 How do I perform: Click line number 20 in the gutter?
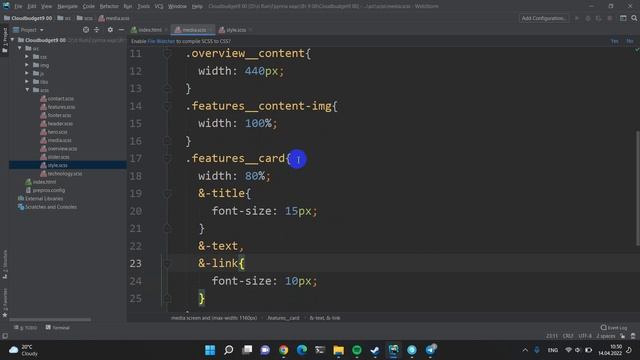pos(136,211)
